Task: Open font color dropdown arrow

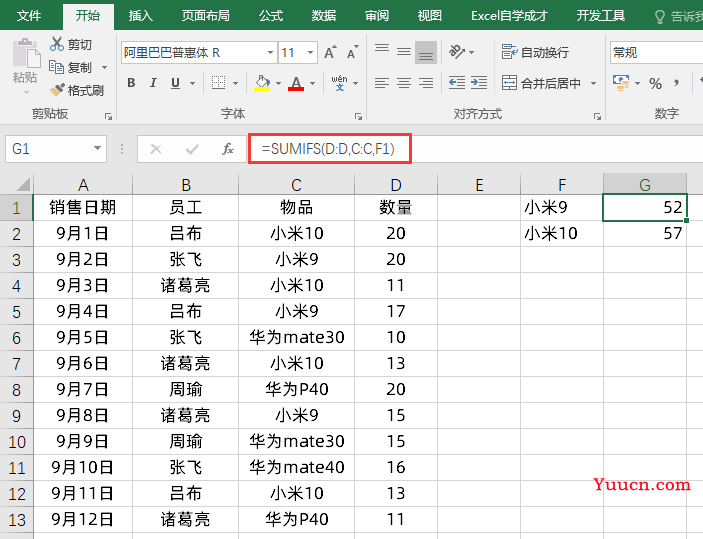Action: pos(312,83)
